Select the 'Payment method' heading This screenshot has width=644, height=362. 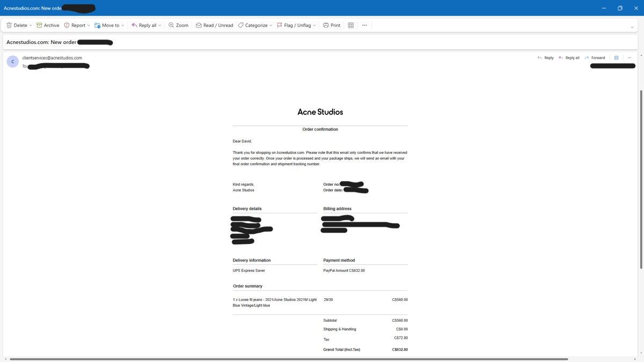tap(339, 260)
